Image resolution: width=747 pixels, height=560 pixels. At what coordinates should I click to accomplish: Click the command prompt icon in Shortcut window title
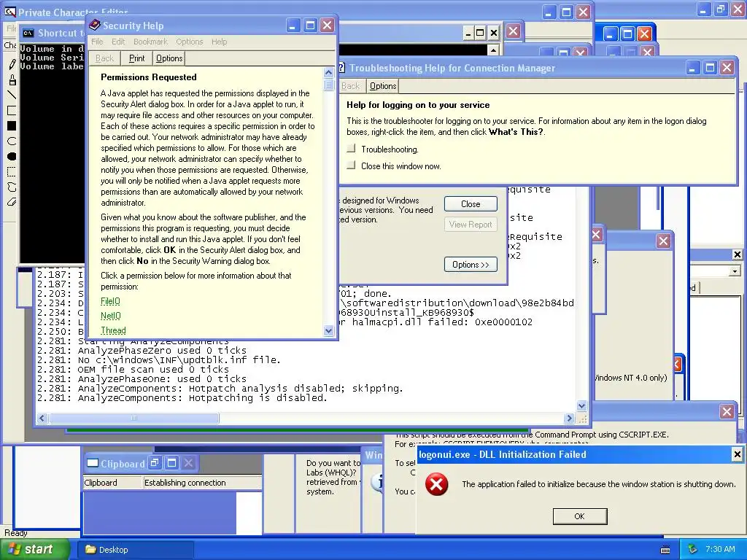click(28, 33)
